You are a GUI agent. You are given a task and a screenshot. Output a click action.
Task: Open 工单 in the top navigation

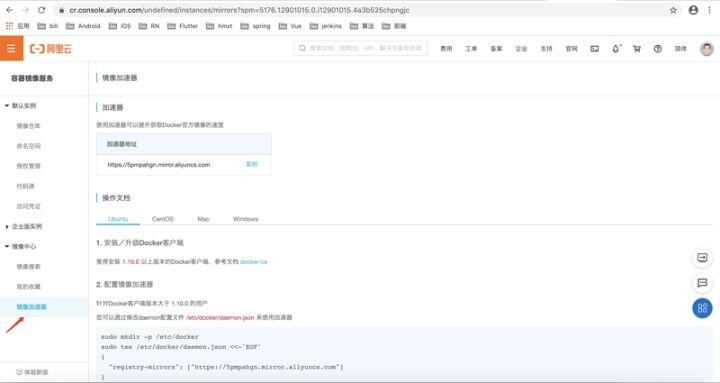point(471,49)
